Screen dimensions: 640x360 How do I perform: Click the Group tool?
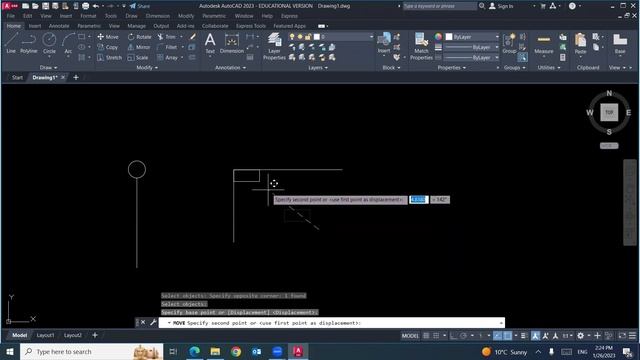pyautogui.click(x=509, y=43)
